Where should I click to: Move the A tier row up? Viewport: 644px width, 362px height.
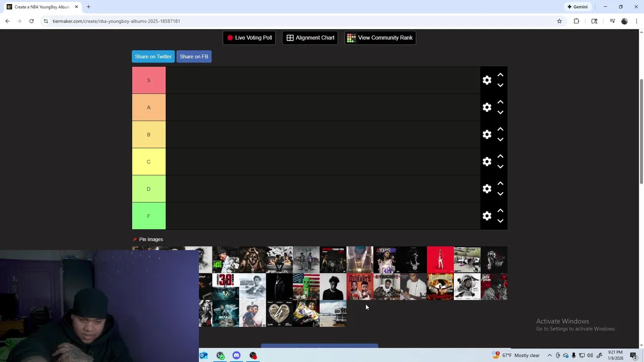(x=500, y=102)
